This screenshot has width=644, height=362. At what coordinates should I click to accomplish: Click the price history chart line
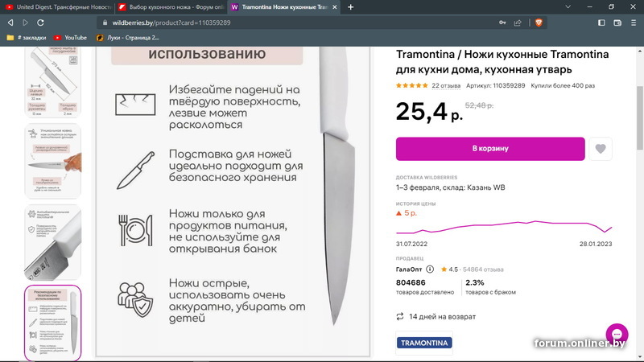pos(504,226)
